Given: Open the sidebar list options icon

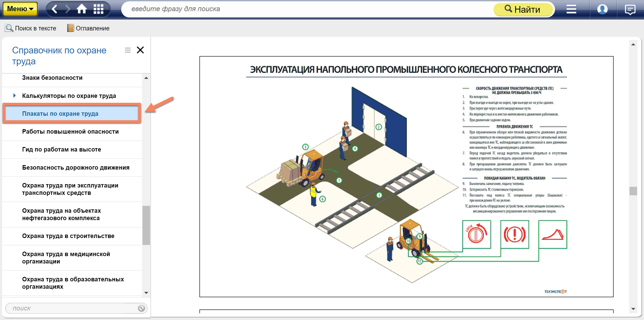Looking at the screenshot, I should coord(128,50).
